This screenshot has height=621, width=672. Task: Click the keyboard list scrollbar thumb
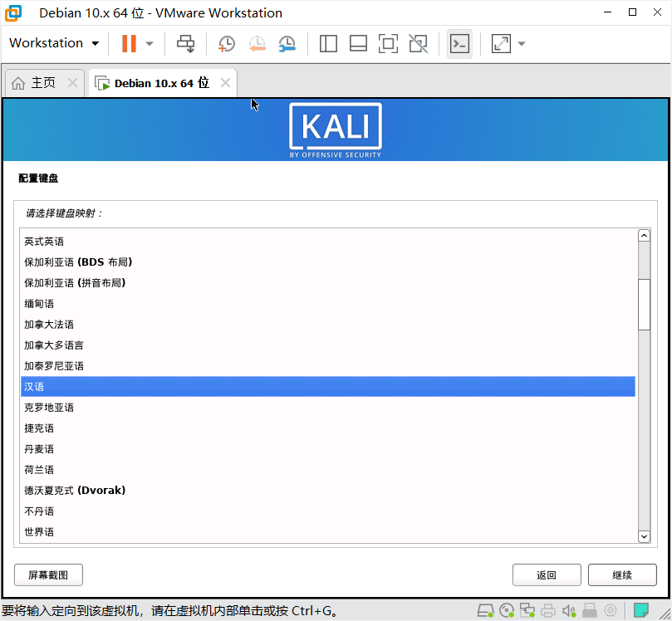coord(644,305)
